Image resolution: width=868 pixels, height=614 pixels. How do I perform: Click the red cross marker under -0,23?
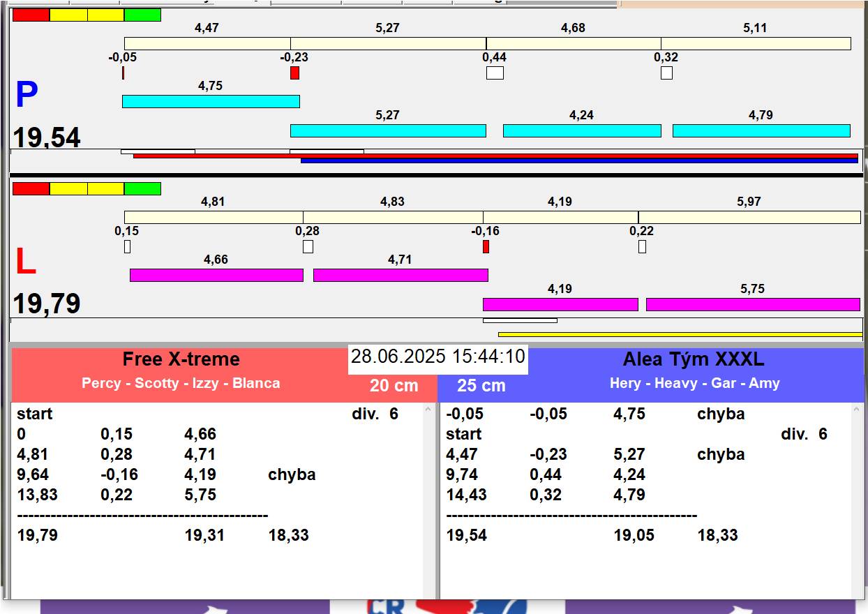[294, 73]
